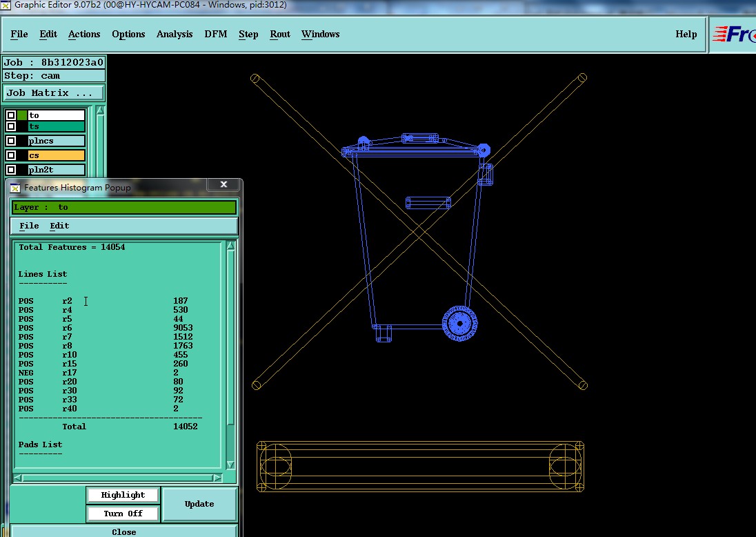Click the 'Total Features = 14054' text
Screen dimensions: 756x537
coord(72,247)
